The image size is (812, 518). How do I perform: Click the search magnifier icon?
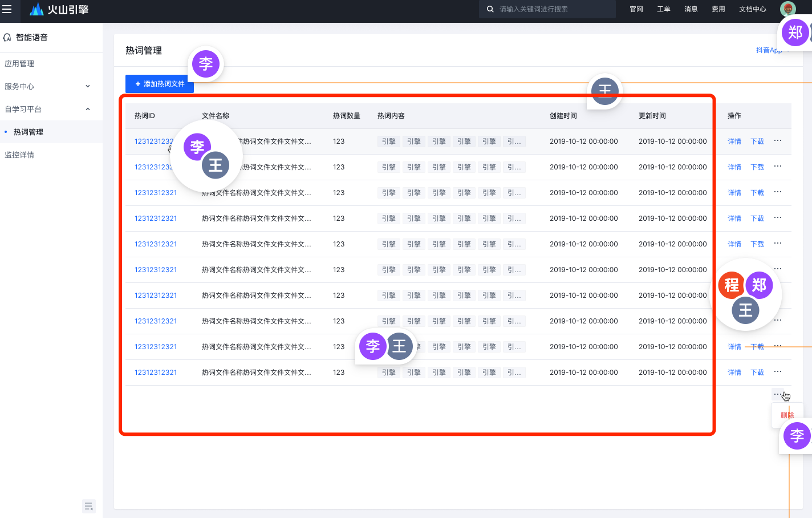tap(490, 9)
